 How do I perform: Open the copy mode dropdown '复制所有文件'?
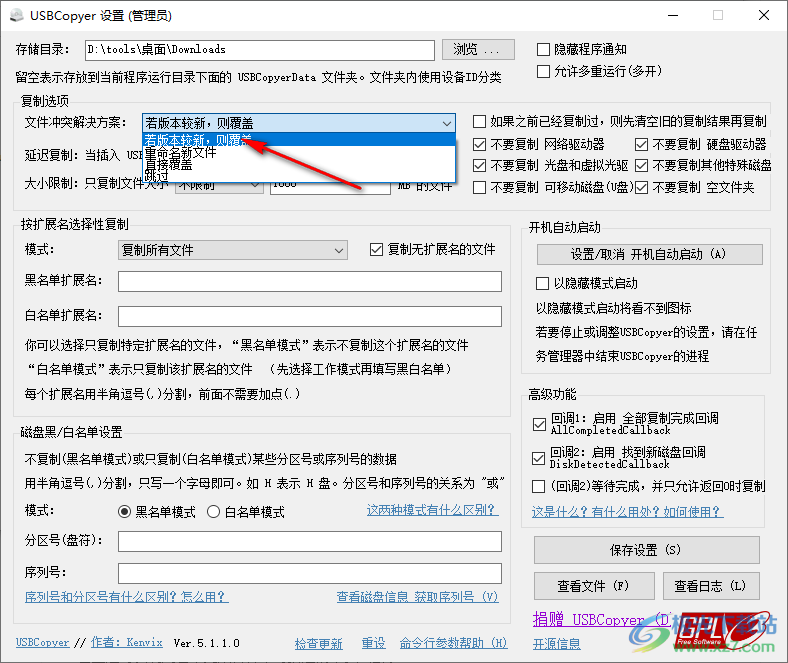[233, 250]
